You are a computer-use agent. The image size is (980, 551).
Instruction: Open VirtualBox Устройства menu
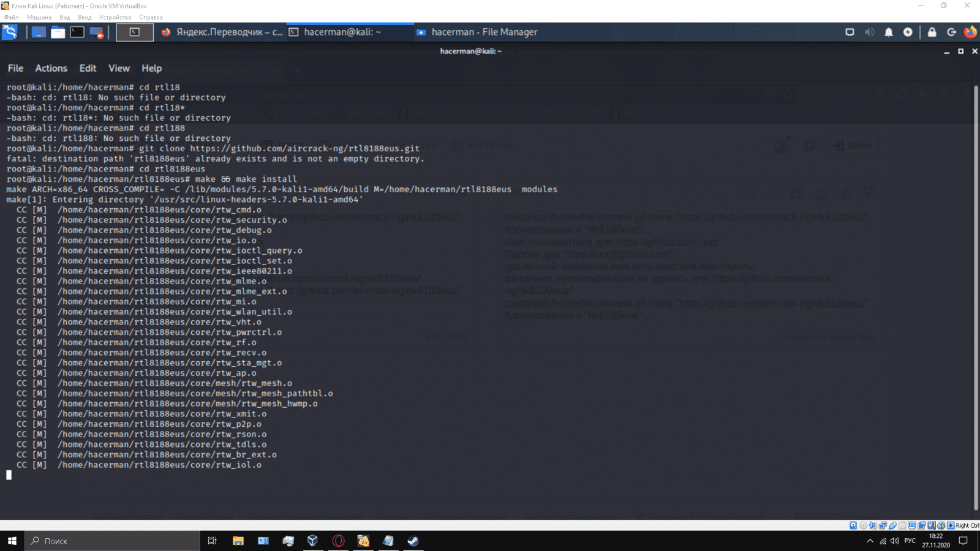pos(115,17)
